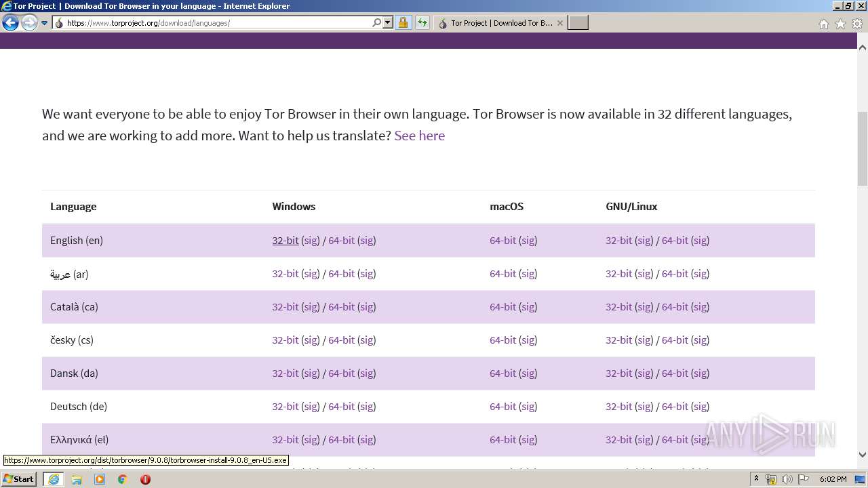Viewport: 868px width, 488px height.
Task: Download English Windows 64-bit installer
Action: (x=341, y=240)
